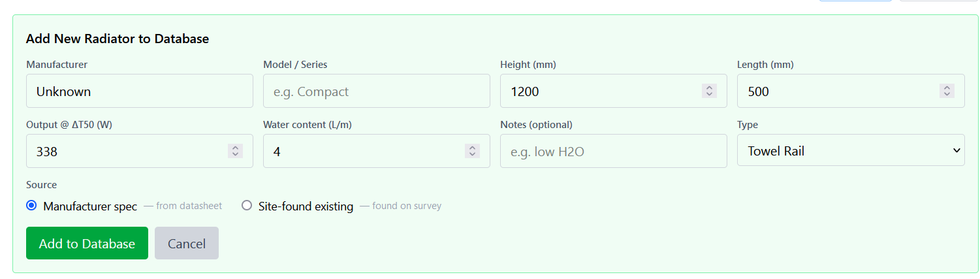Decrease the Height value with down arrow

[x=709, y=95]
